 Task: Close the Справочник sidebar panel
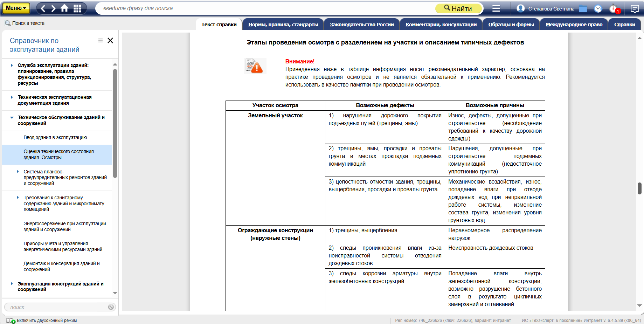110,41
